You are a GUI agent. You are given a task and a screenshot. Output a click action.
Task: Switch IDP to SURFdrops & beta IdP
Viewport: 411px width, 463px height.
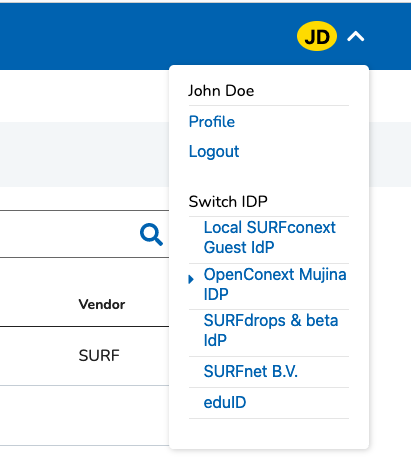271,330
